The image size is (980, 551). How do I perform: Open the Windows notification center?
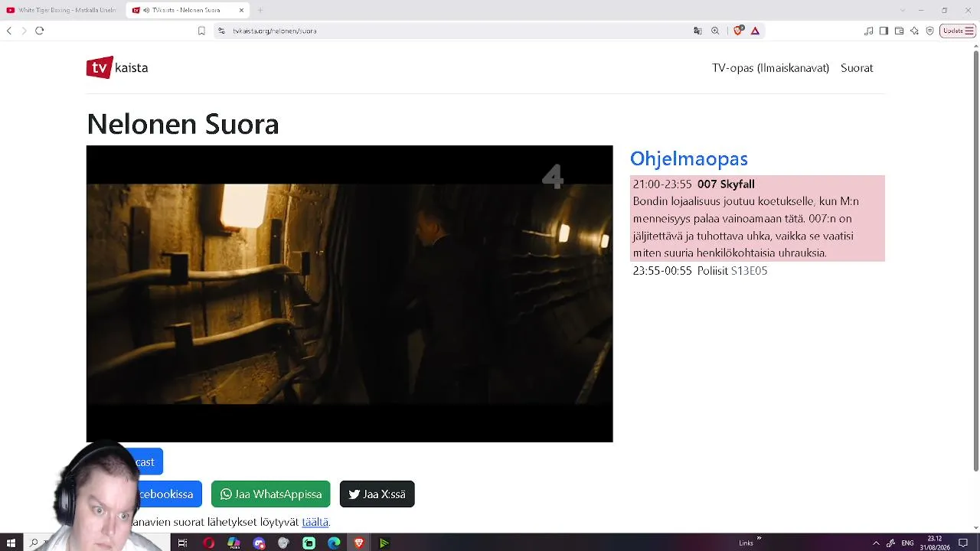[963, 543]
